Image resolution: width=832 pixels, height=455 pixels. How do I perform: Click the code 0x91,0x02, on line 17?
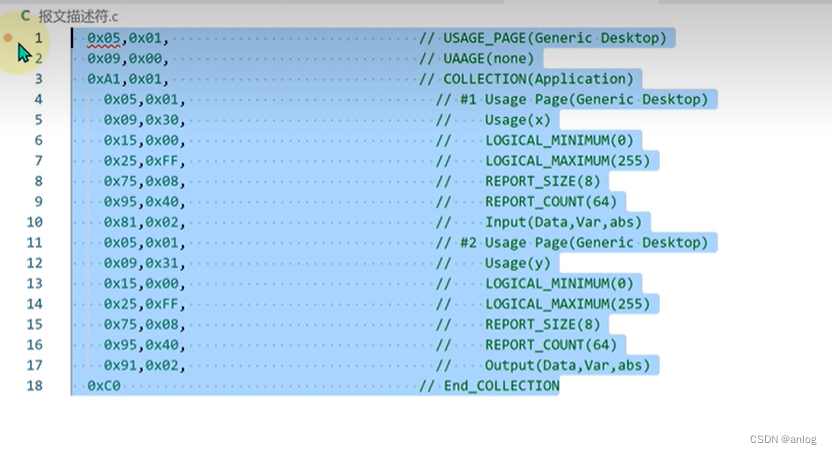pyautogui.click(x=144, y=365)
